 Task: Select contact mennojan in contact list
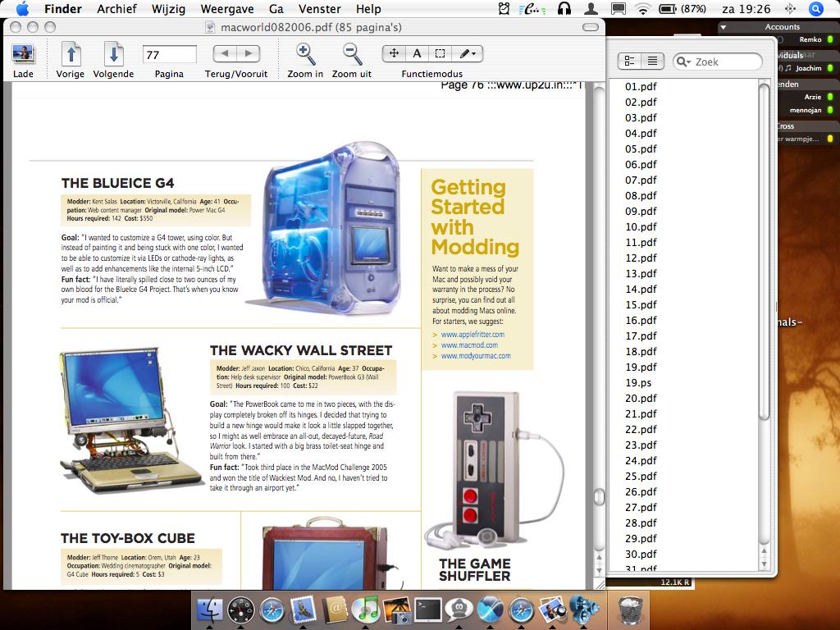[806, 111]
